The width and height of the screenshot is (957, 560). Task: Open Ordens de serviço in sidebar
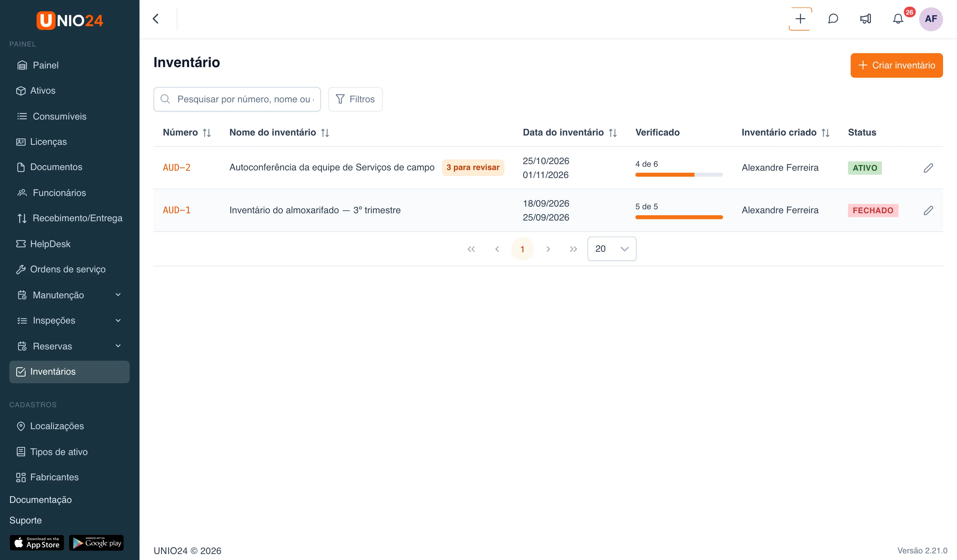click(69, 269)
